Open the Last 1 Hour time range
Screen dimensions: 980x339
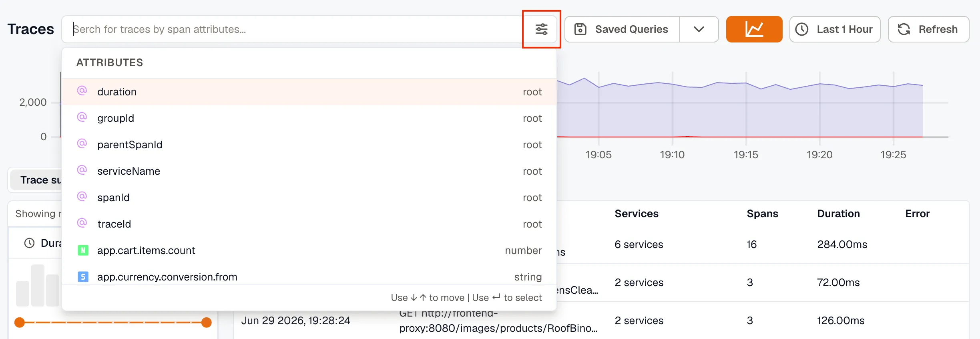(x=835, y=29)
